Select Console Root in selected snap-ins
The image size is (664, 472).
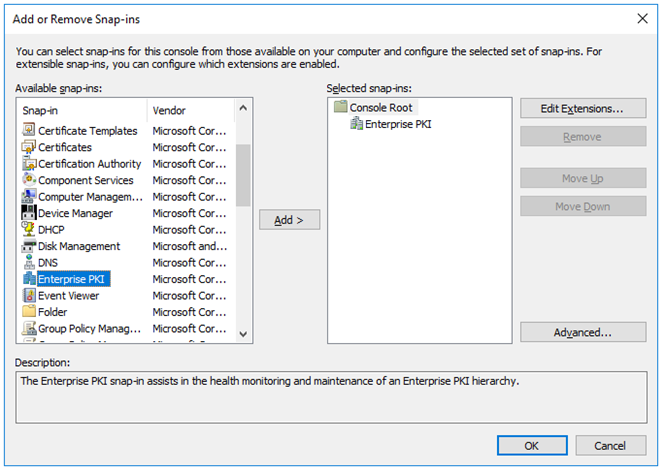click(x=381, y=108)
